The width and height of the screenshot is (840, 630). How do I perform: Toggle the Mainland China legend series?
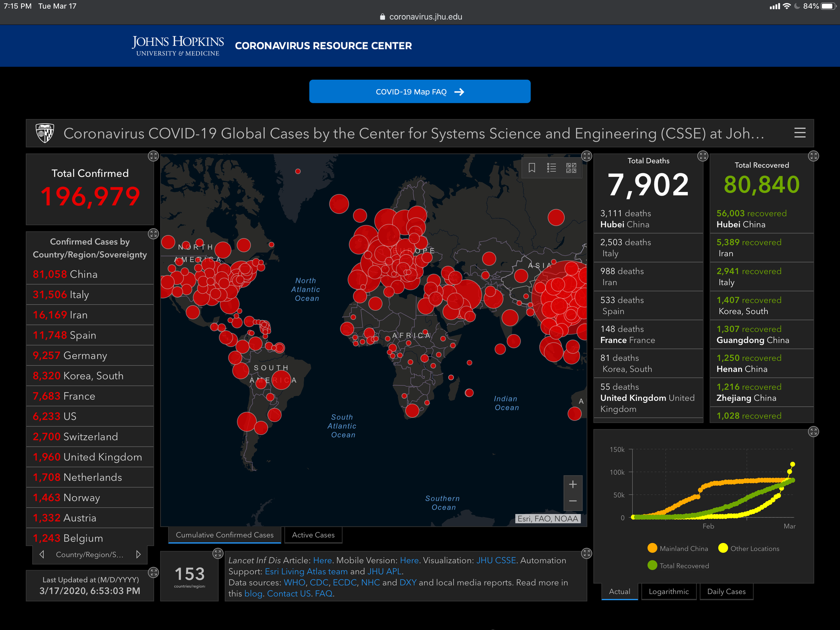(678, 548)
